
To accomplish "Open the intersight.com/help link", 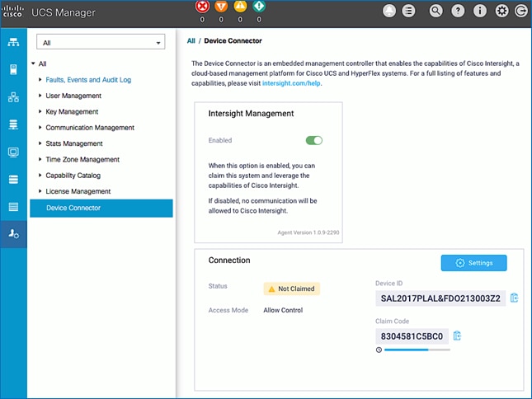I will [x=291, y=83].
